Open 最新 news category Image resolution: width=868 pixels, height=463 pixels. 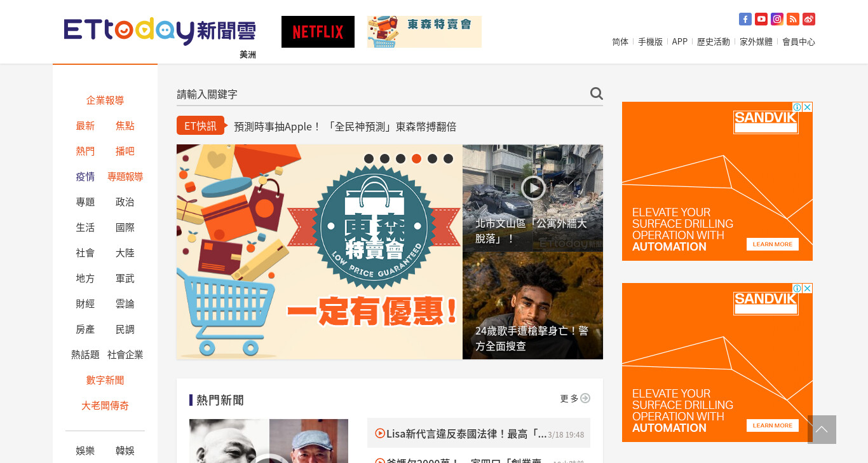coord(85,125)
